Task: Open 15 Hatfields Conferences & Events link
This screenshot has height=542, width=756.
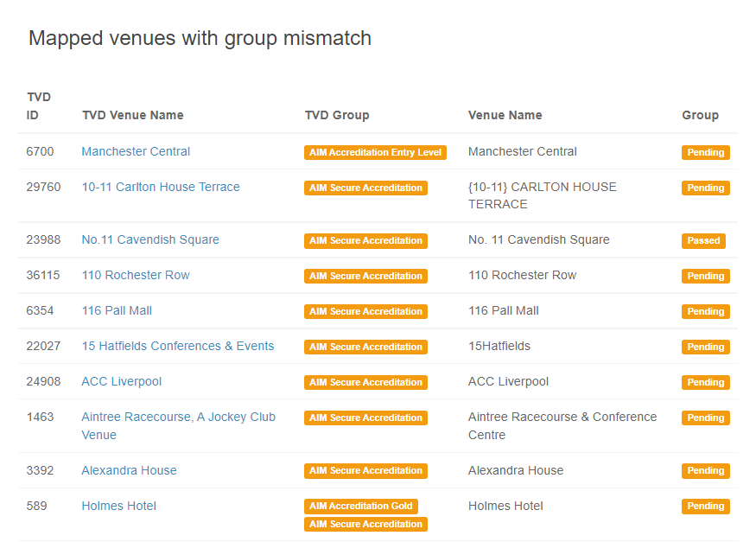Action: click(177, 346)
